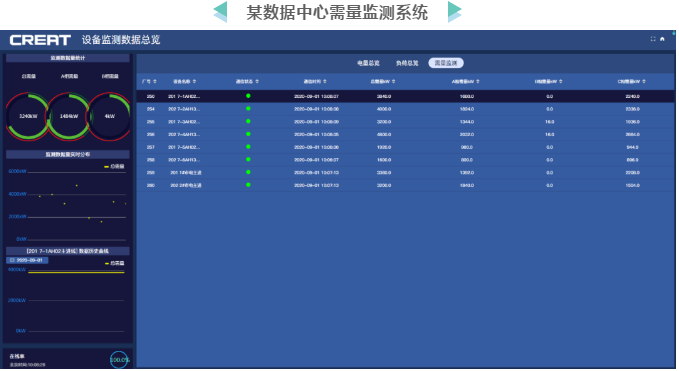Click green status dot for 202 7-2AH13 row
Screen dimensions: 679x371
(x=248, y=109)
